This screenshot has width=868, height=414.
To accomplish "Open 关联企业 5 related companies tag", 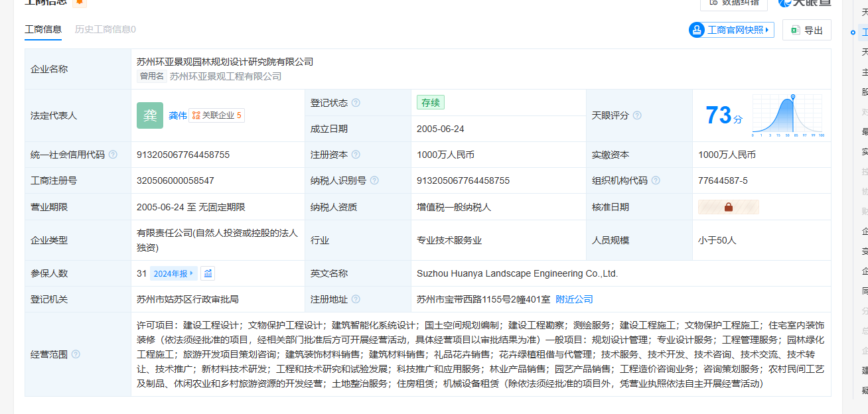I will [216, 115].
